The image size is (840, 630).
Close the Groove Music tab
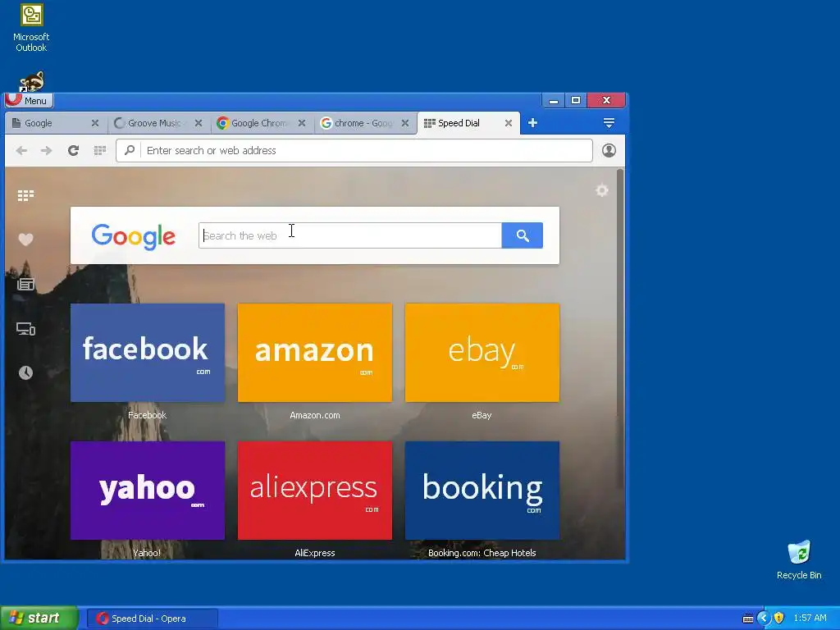pyautogui.click(x=199, y=123)
